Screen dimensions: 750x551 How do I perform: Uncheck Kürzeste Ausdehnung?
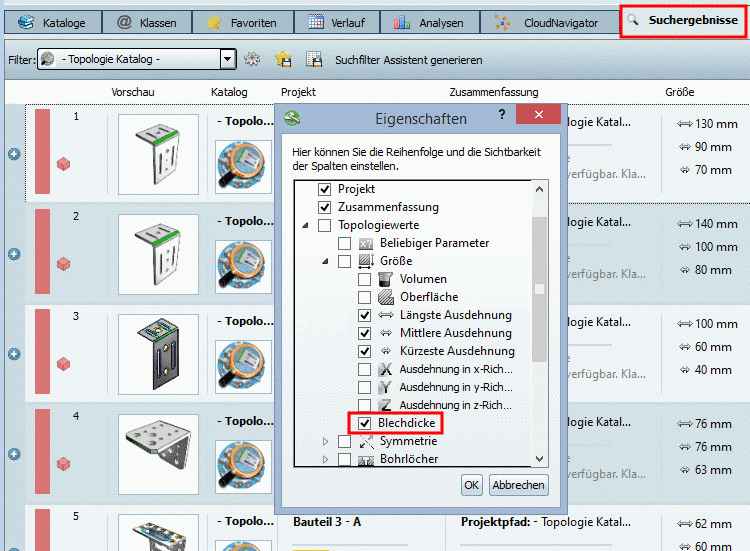(x=364, y=351)
